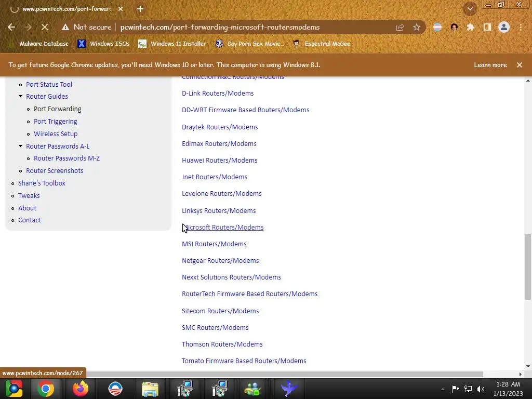Open Shane's Toolbox menu item
Screen dimensions: 532x399
(x=42, y=183)
